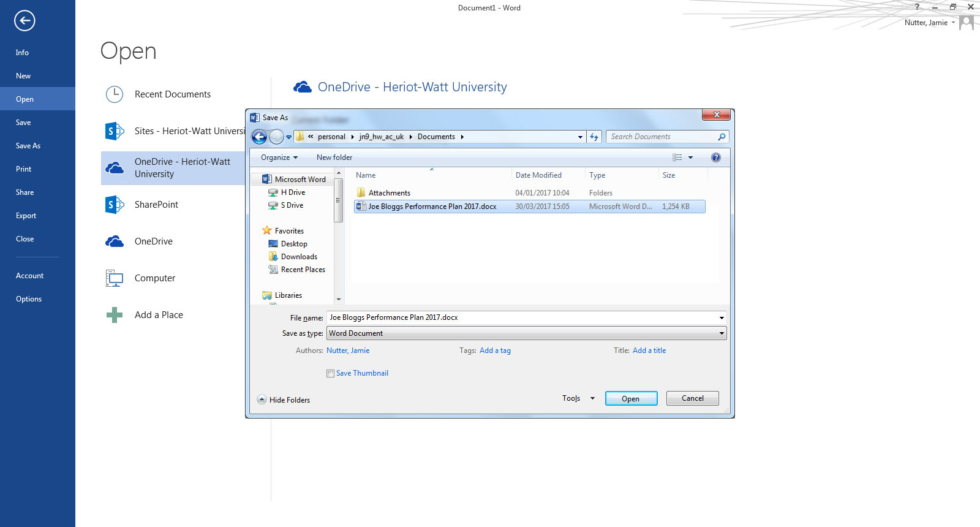980x527 pixels.
Task: Click the refresh icon beside address bar
Action: (594, 137)
